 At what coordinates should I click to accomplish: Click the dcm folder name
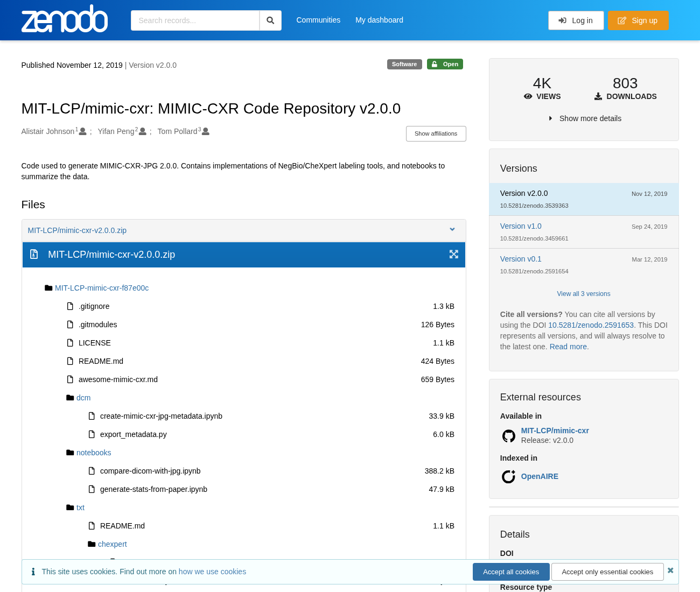point(83,398)
